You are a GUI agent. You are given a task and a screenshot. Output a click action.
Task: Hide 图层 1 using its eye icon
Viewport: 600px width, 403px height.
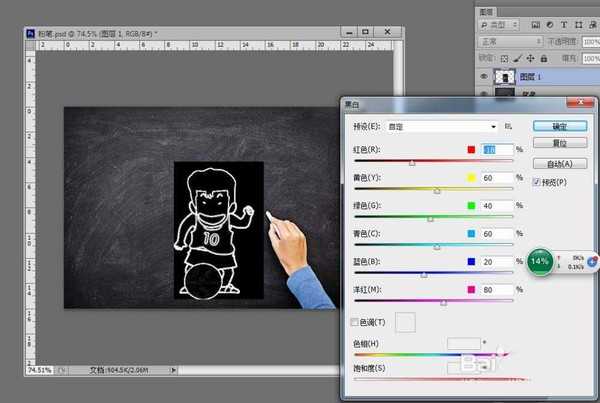tap(485, 77)
